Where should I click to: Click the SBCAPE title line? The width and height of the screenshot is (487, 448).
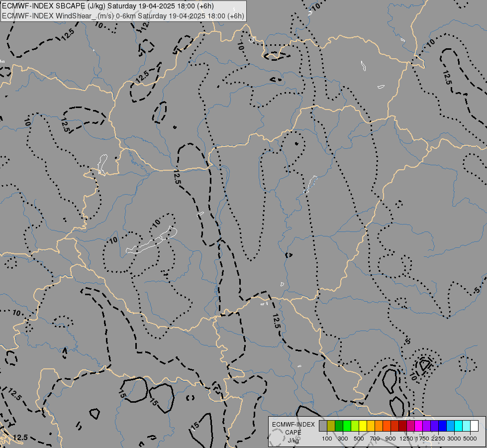[108, 6]
